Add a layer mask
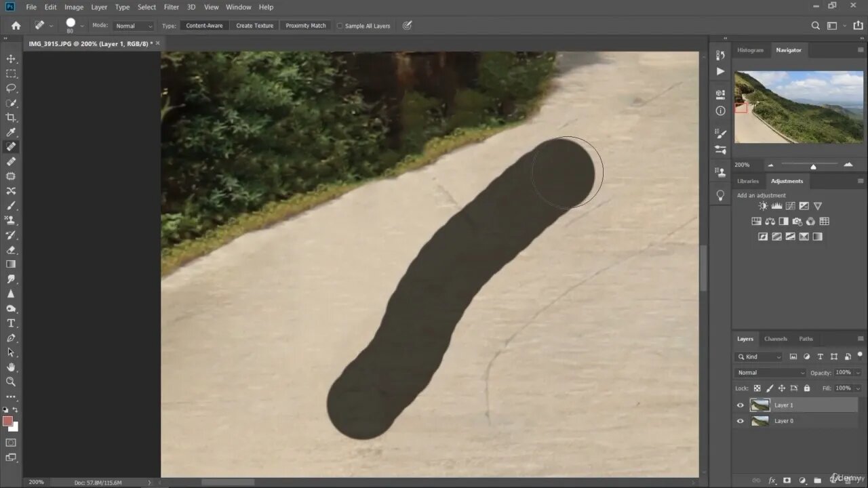This screenshot has height=488, width=868. coord(787,481)
